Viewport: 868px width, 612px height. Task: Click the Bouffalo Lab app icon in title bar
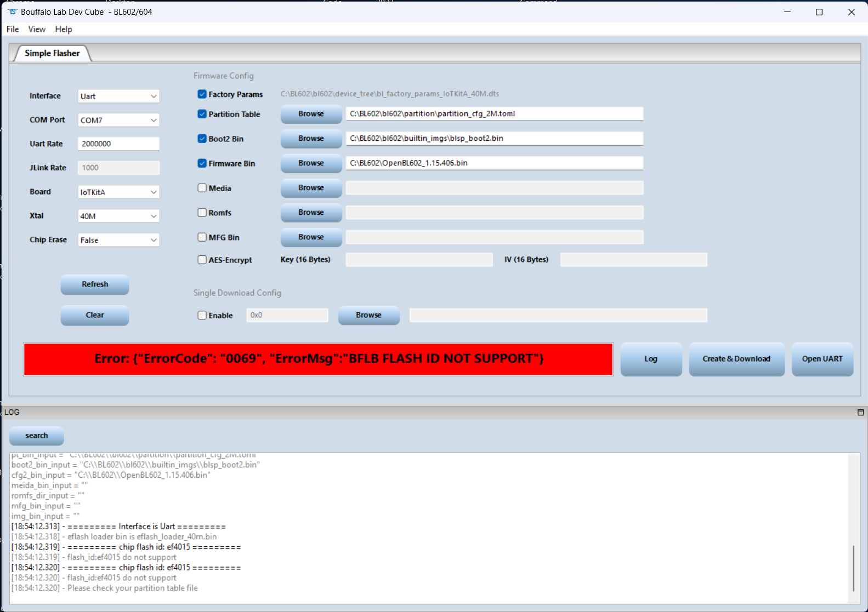[13, 12]
